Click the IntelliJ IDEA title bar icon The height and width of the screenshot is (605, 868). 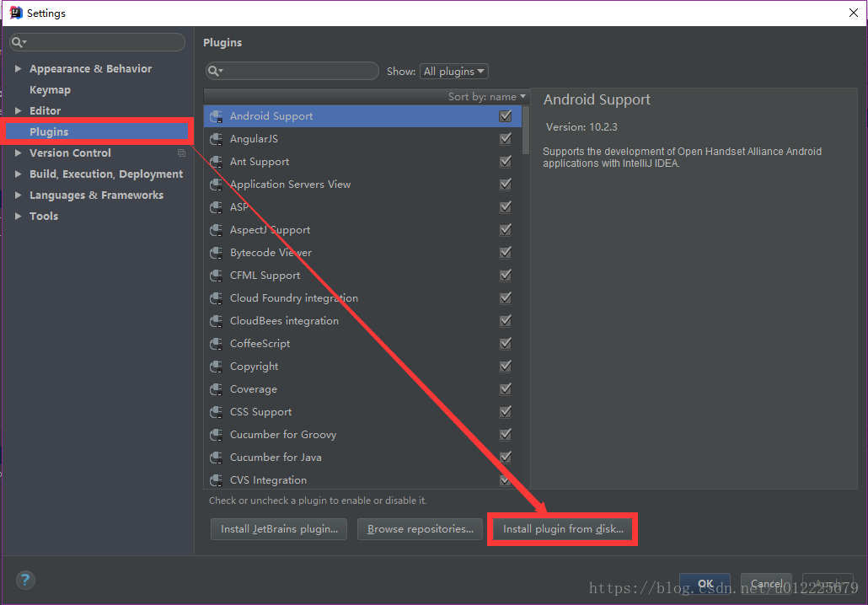pos(15,13)
